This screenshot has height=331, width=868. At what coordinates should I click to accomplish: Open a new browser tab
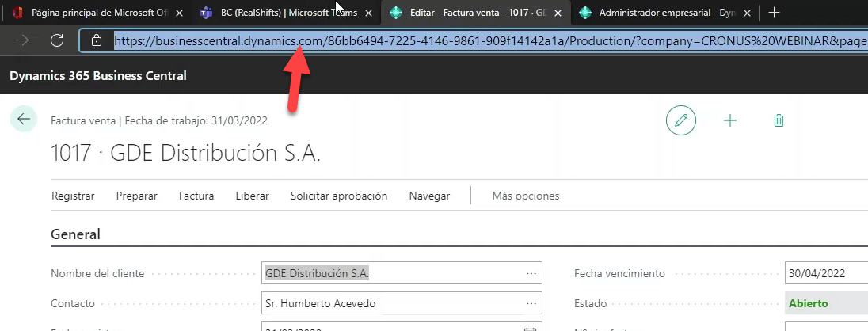(x=775, y=13)
